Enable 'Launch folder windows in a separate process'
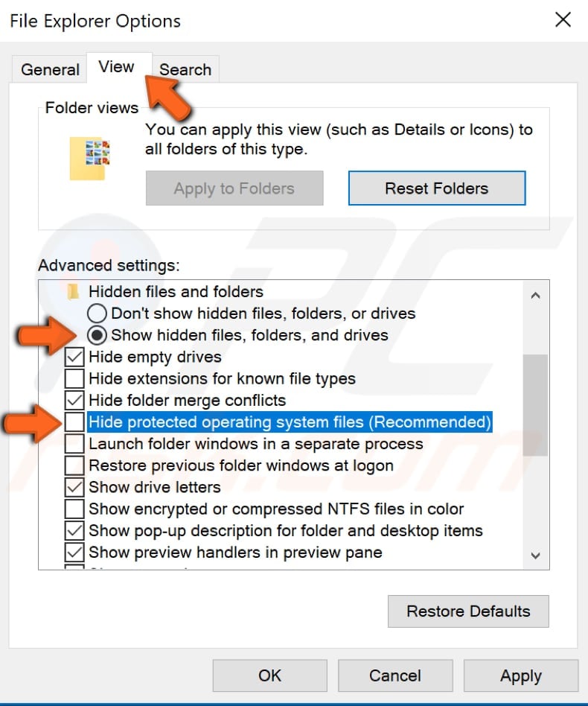 point(75,443)
